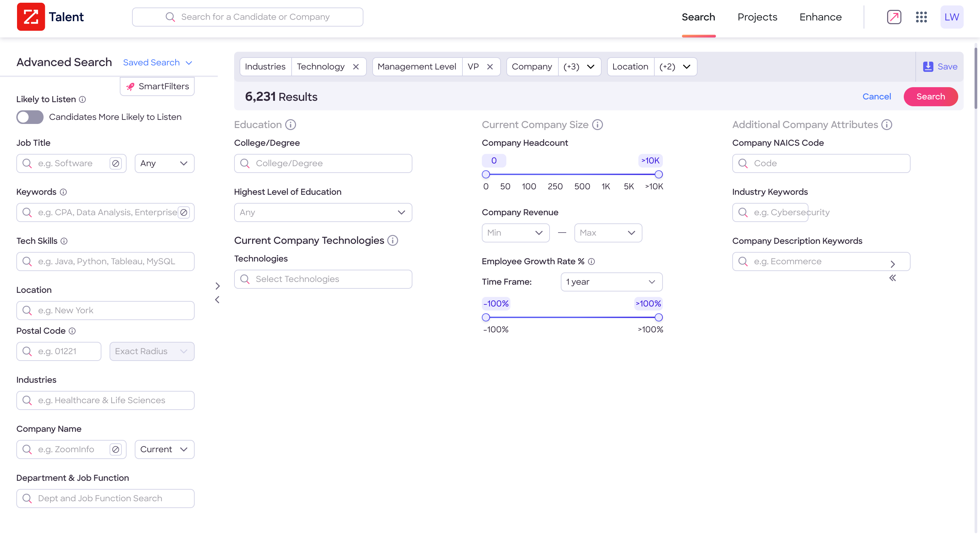Open the Saved Search dropdown

coord(158,62)
